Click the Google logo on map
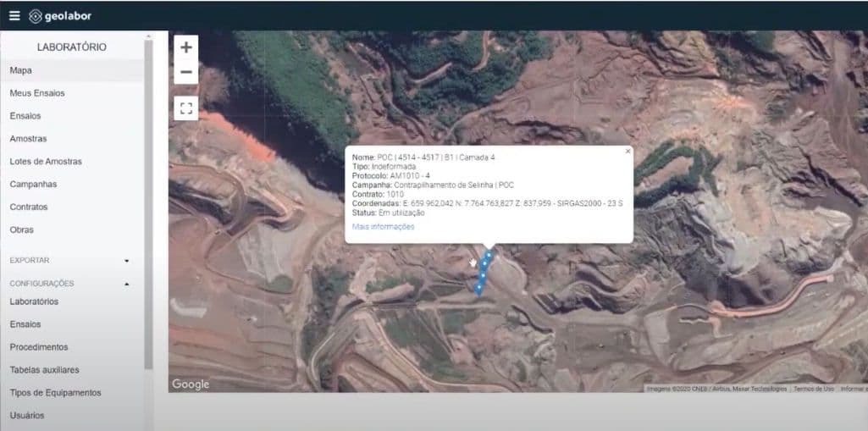The width and height of the screenshot is (868, 431). (191, 384)
